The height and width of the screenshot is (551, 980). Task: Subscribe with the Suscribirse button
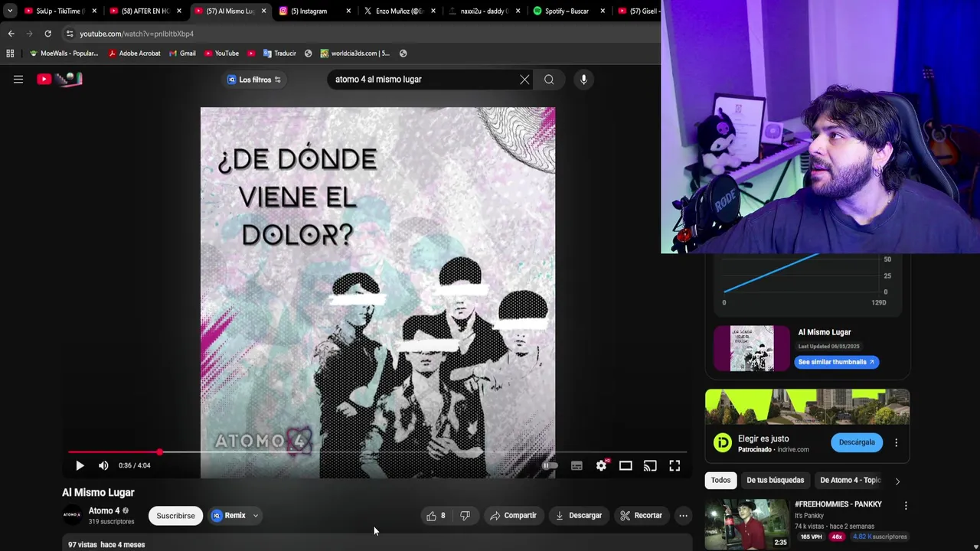click(x=175, y=516)
